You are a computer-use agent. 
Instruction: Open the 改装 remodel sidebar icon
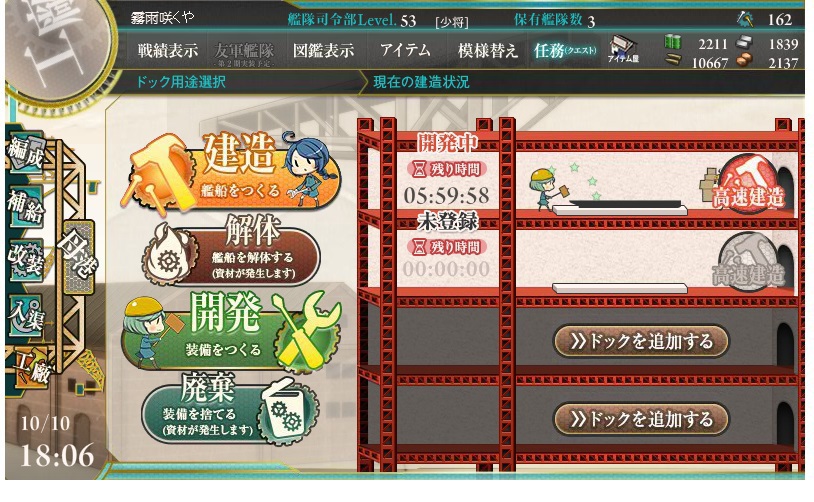(25, 260)
